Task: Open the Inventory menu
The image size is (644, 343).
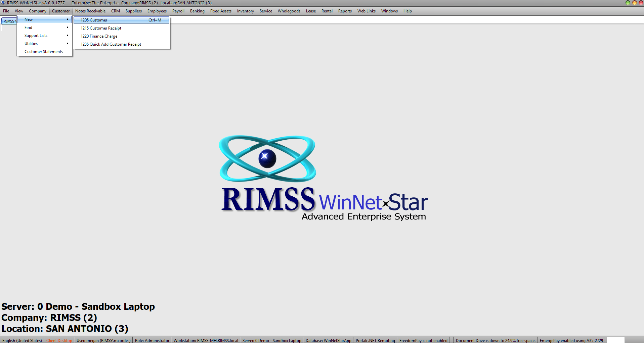Action: 246,11
